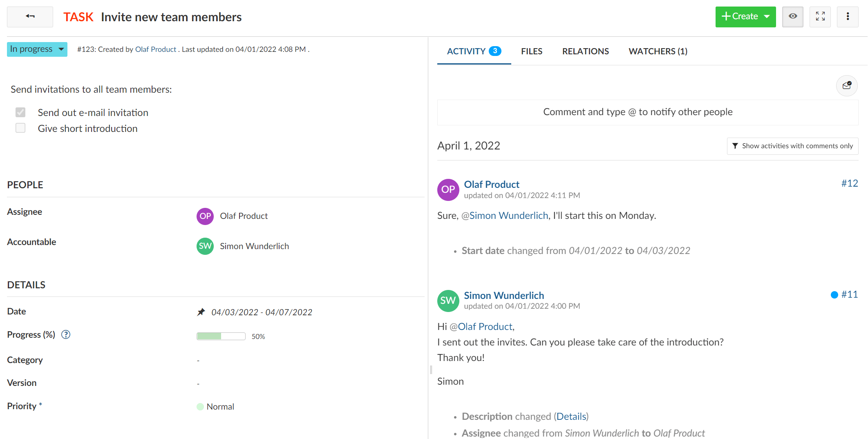This screenshot has height=439, width=868.
Task: Click the filter funnel icon
Action: [x=736, y=146]
